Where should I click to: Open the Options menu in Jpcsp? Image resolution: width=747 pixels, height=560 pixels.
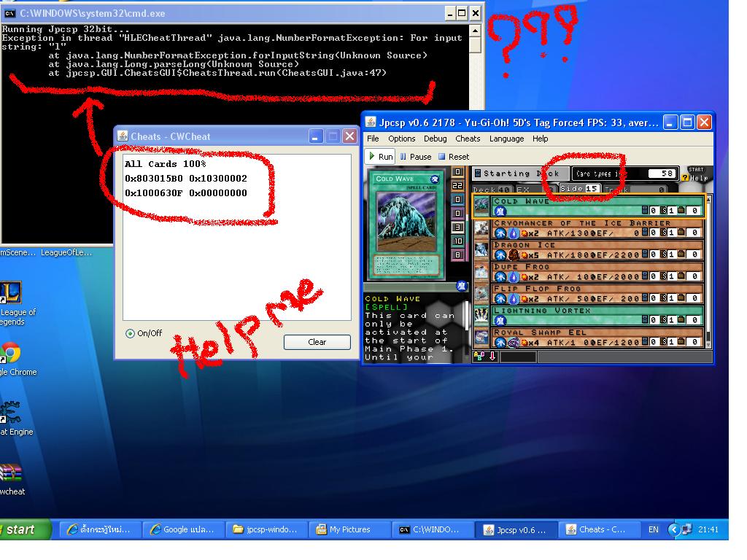click(401, 139)
